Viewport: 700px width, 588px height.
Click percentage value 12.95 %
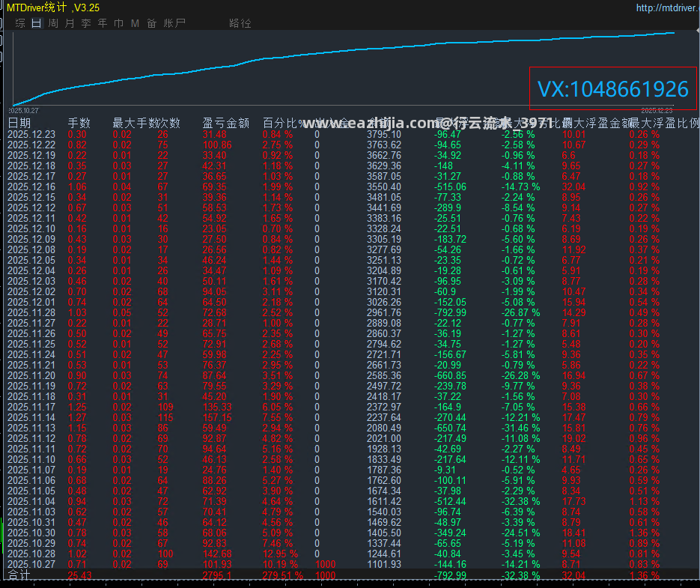coord(280,554)
